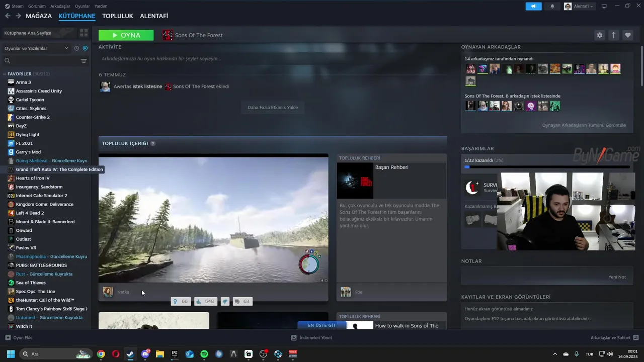Click Oyun Ekle at bottom left

[x=19, y=338]
